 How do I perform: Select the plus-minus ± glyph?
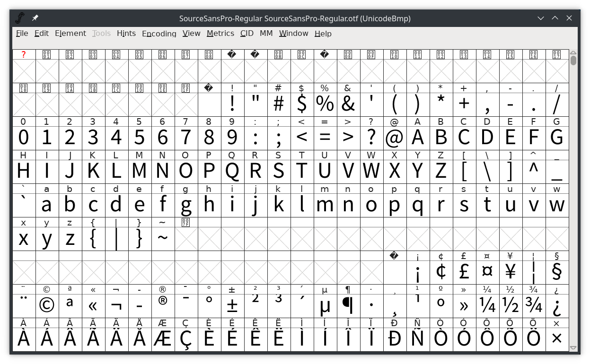[232, 306]
